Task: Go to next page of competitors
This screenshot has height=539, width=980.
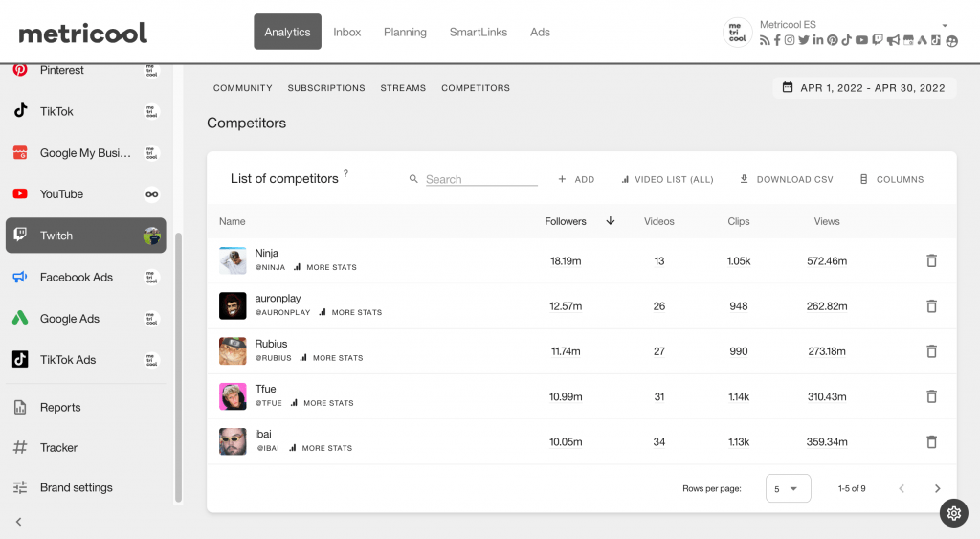Action: (x=937, y=488)
